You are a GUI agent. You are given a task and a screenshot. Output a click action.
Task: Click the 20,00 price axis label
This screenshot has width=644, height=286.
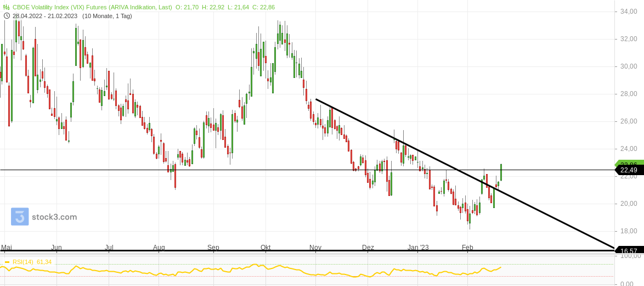(629, 204)
